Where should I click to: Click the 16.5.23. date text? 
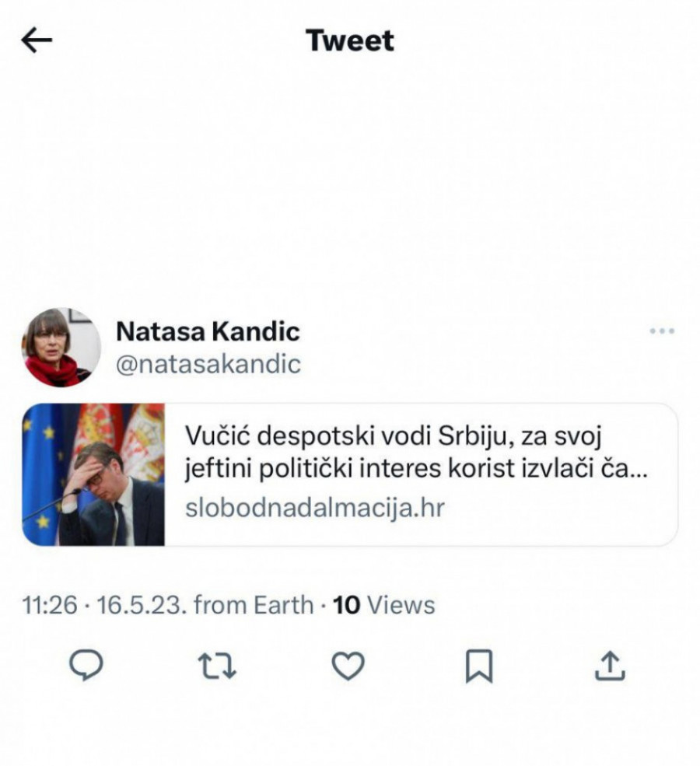pyautogui.click(x=142, y=605)
